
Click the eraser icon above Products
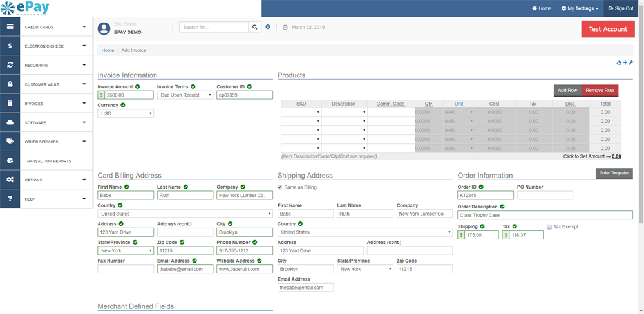click(619, 63)
